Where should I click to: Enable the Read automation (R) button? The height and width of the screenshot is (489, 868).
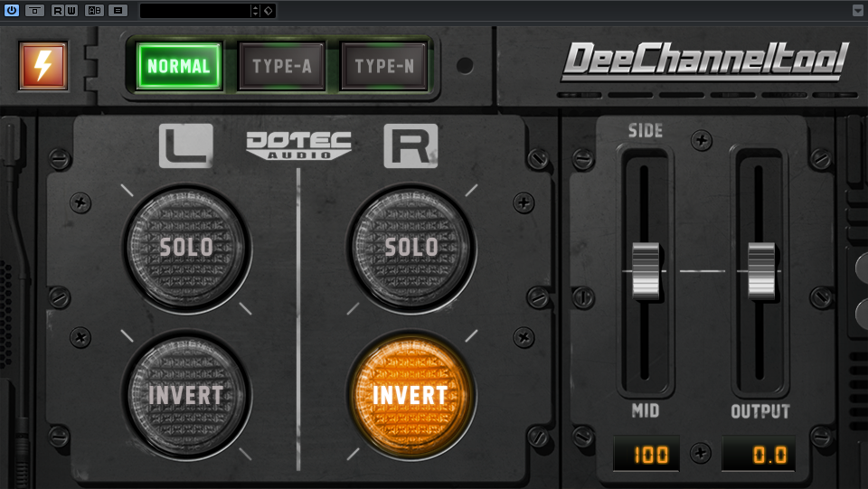58,10
